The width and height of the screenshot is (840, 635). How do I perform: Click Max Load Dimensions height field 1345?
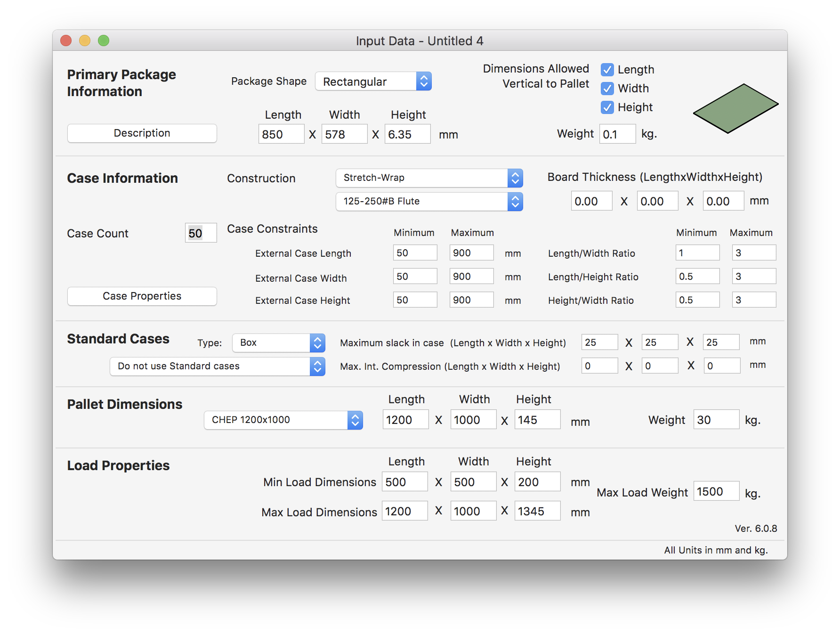(538, 511)
